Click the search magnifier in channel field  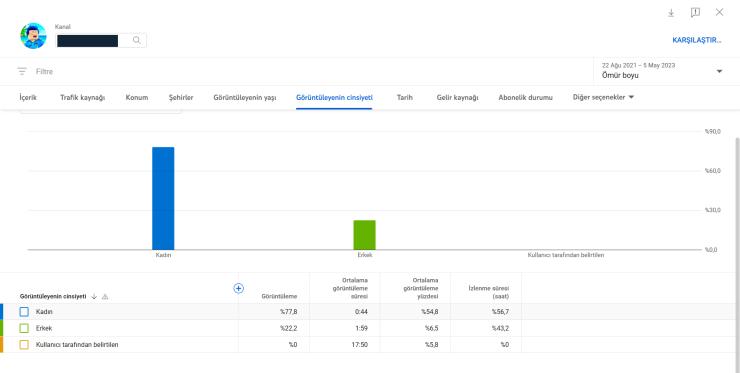[136, 41]
